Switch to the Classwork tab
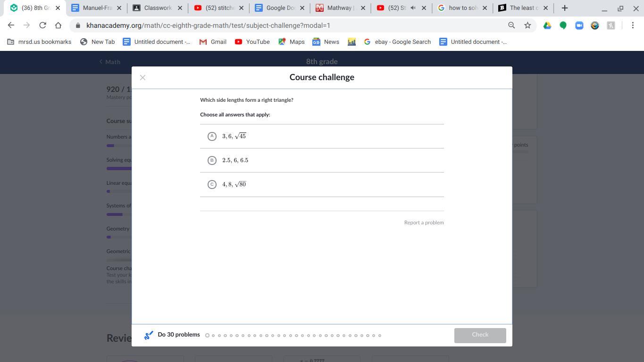644x362 pixels. pos(157,8)
